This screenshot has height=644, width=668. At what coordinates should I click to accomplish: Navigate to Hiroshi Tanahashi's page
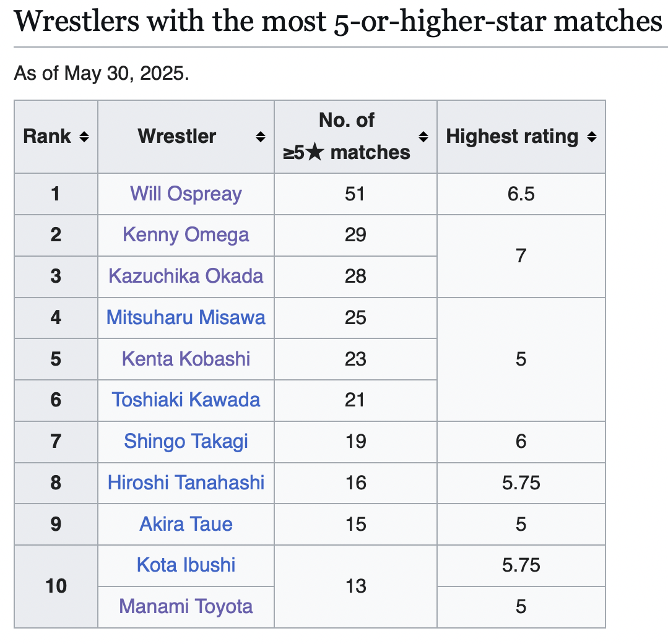click(x=186, y=483)
